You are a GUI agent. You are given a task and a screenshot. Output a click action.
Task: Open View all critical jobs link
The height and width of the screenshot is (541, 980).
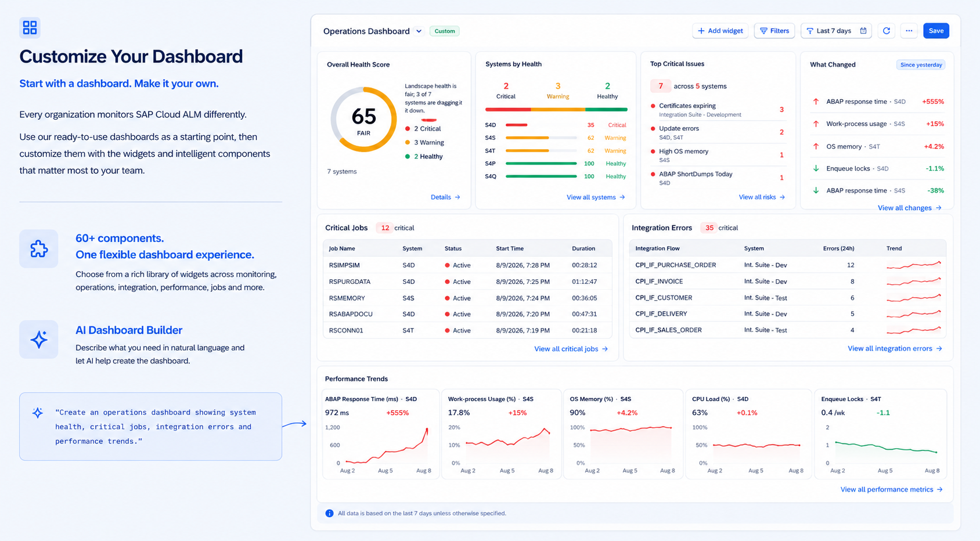[x=571, y=349]
